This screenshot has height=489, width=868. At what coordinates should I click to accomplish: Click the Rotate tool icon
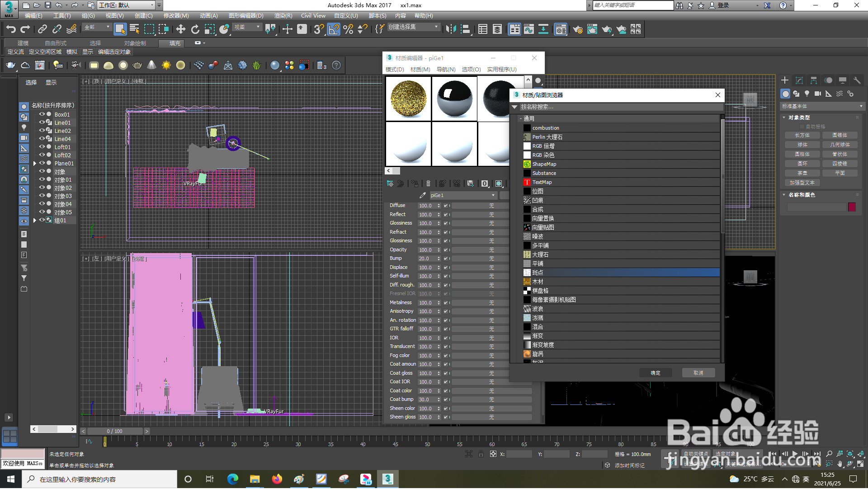point(195,29)
